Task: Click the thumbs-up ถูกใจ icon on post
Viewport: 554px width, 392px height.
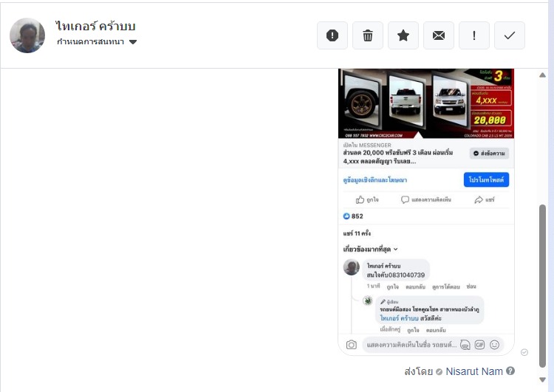Action: tap(360, 200)
